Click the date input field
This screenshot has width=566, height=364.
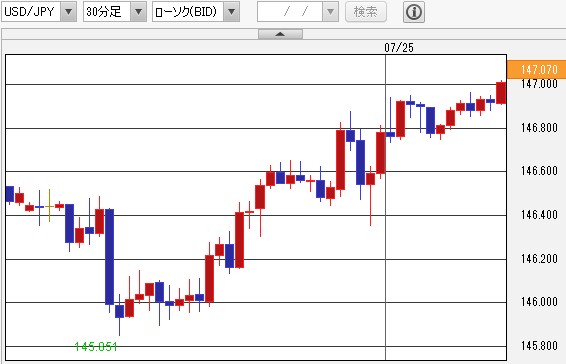coord(290,12)
